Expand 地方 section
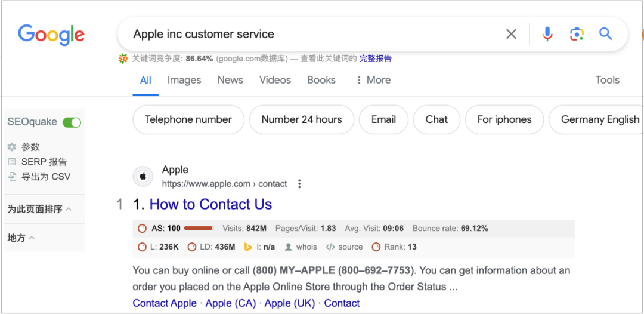This screenshot has width=644, height=314. [x=21, y=238]
